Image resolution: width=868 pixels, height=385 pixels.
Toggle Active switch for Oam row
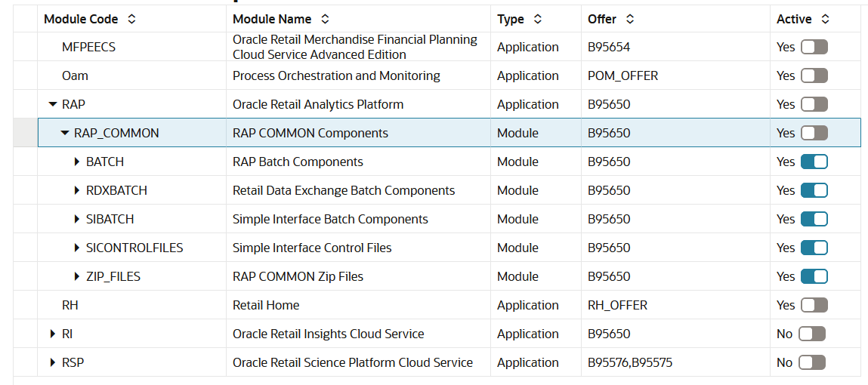pyautogui.click(x=814, y=75)
